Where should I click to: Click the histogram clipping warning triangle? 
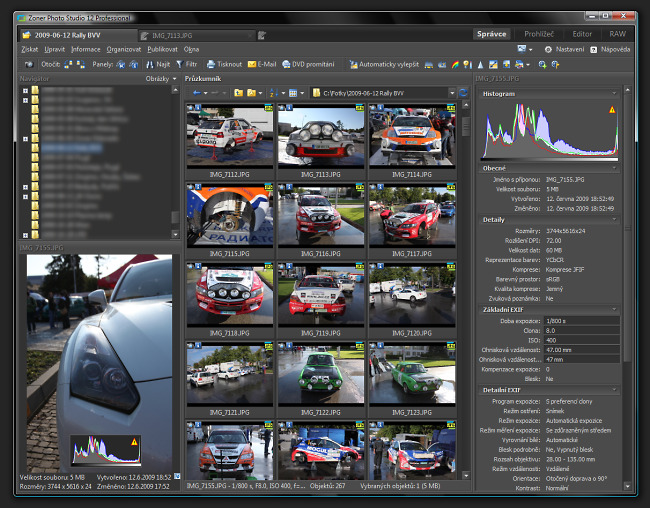(x=612, y=110)
